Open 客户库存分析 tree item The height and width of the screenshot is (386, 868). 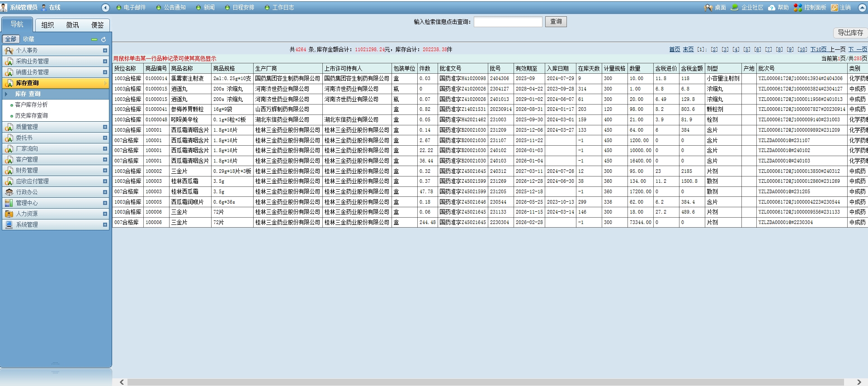31,105
